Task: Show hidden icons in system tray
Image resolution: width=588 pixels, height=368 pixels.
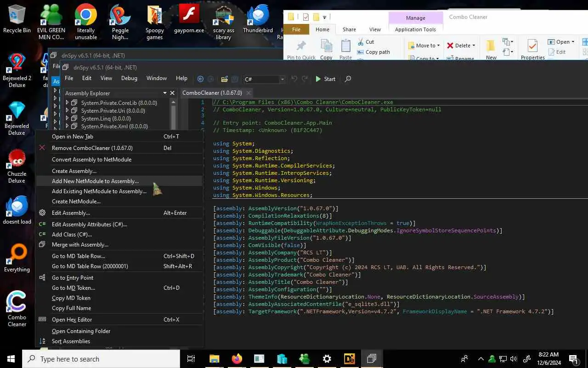Action: coord(481,359)
